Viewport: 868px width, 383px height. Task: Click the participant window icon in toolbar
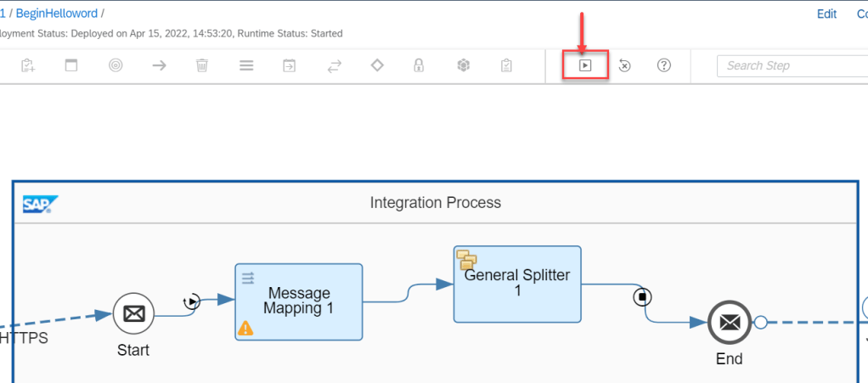pyautogui.click(x=71, y=65)
